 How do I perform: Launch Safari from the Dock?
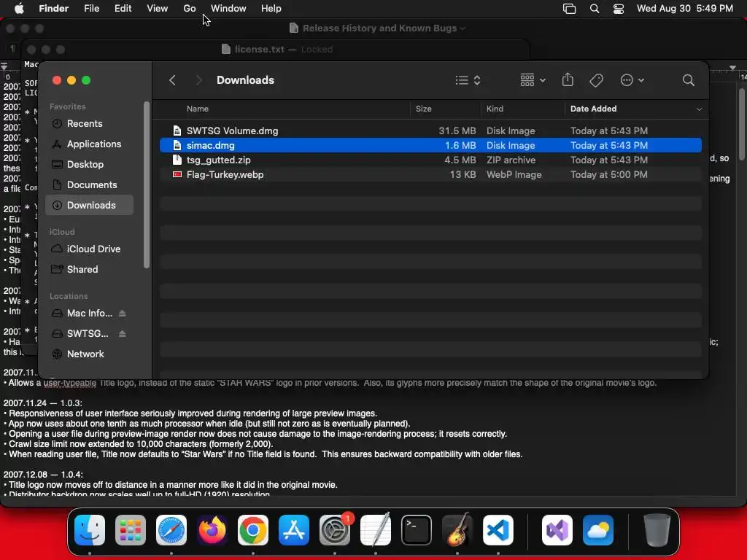pos(171,530)
